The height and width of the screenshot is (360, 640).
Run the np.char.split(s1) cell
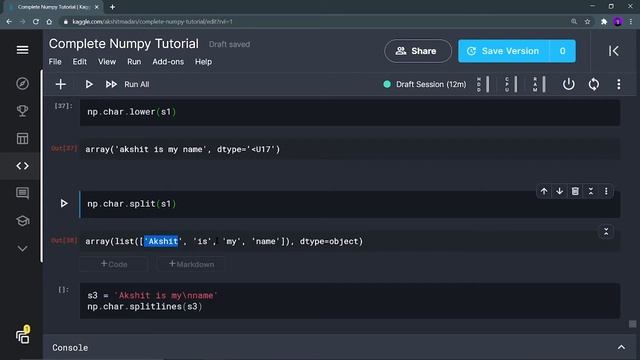point(64,203)
